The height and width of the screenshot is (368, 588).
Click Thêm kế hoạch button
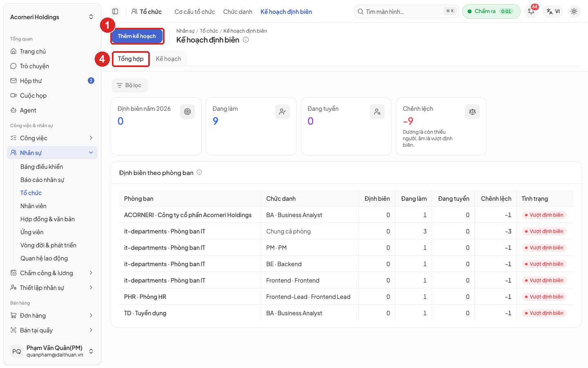[x=137, y=36]
